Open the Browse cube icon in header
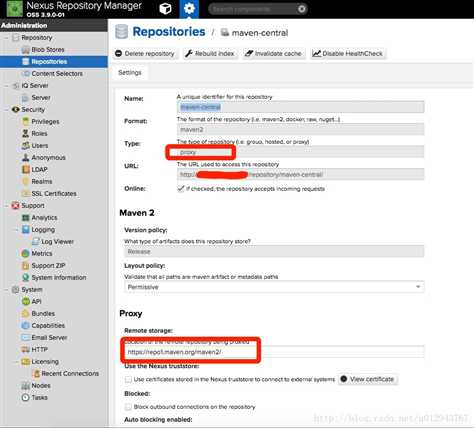 tap(165, 9)
